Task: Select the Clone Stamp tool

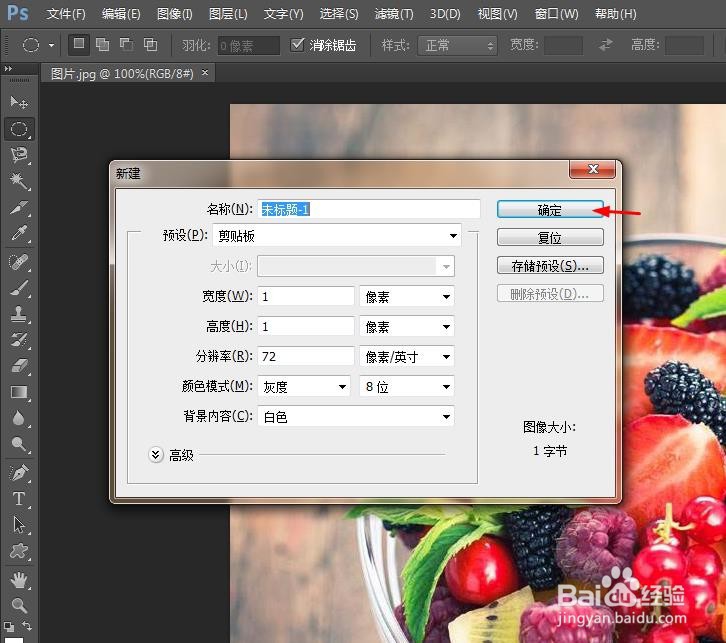Action: coord(19,314)
